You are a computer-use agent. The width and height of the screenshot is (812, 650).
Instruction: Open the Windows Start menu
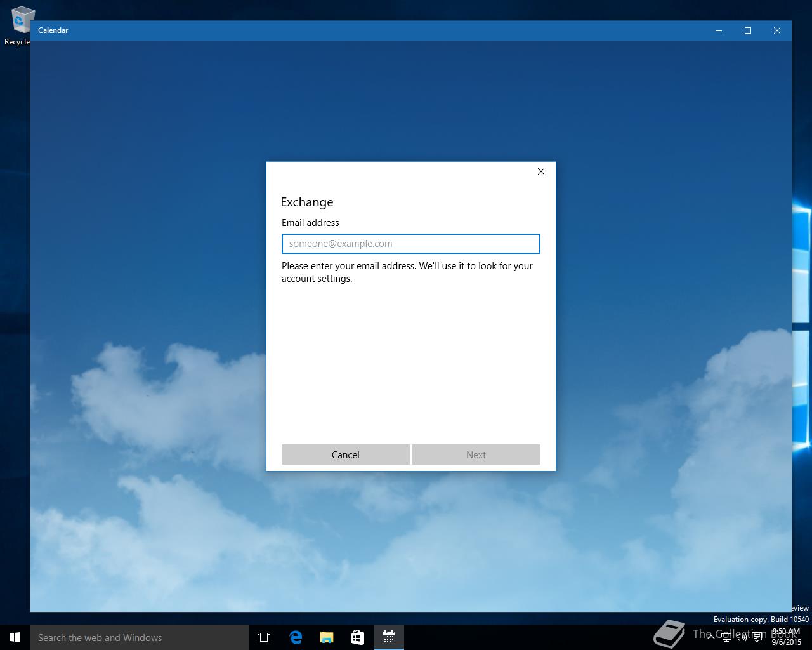[x=15, y=637]
